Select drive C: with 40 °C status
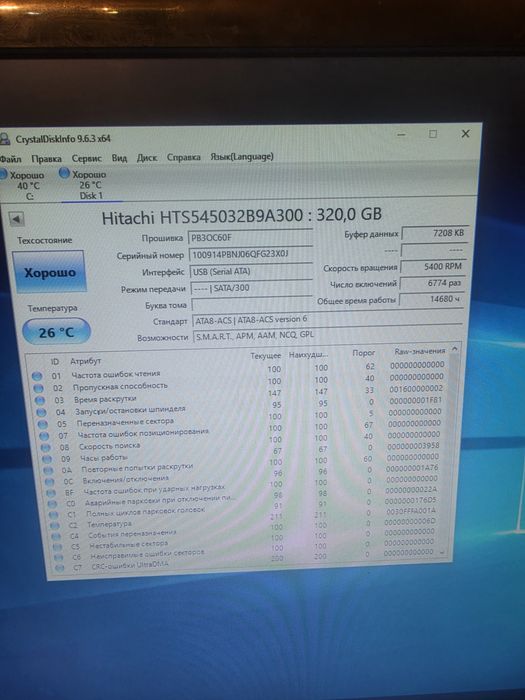Image resolution: width=525 pixels, height=700 pixels. point(23,185)
